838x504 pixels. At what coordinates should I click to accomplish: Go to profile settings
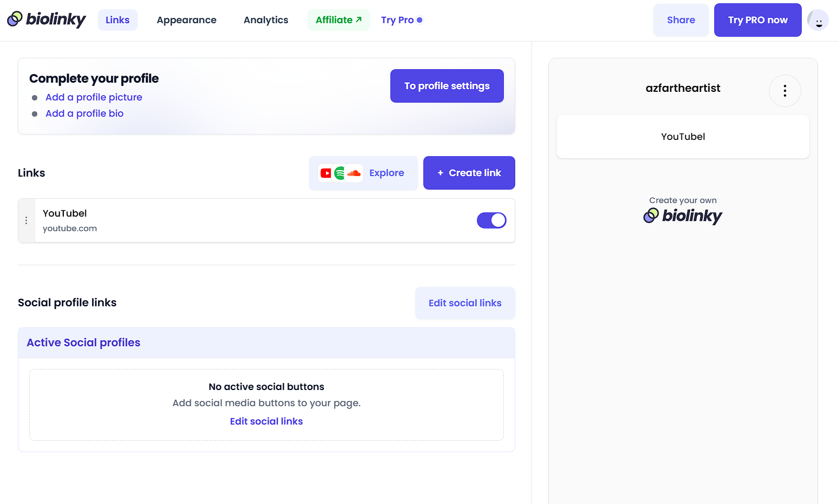point(447,86)
